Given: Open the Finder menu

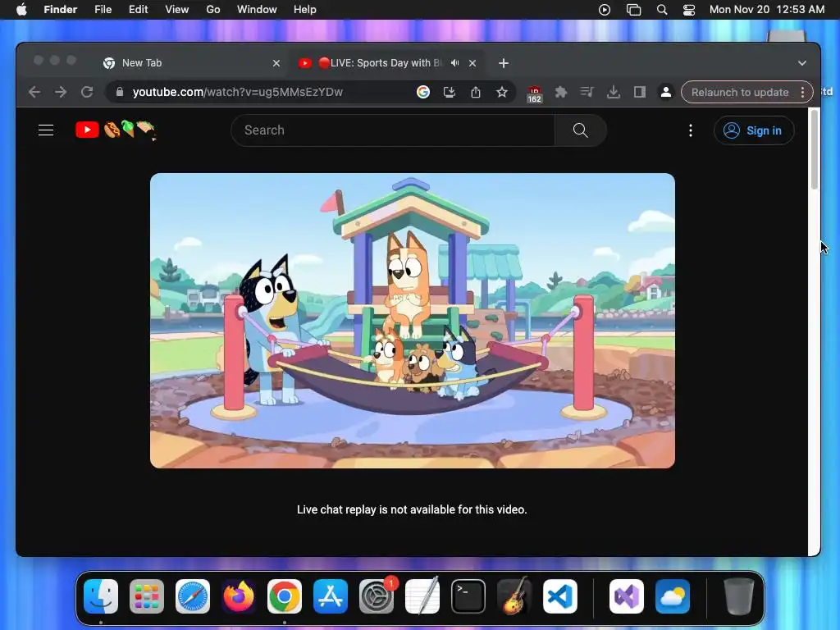Looking at the screenshot, I should [61, 10].
